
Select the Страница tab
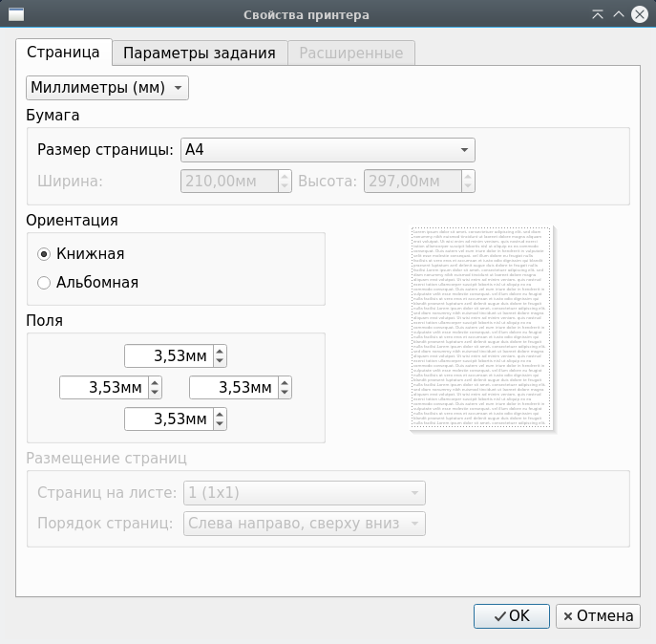tap(63, 54)
